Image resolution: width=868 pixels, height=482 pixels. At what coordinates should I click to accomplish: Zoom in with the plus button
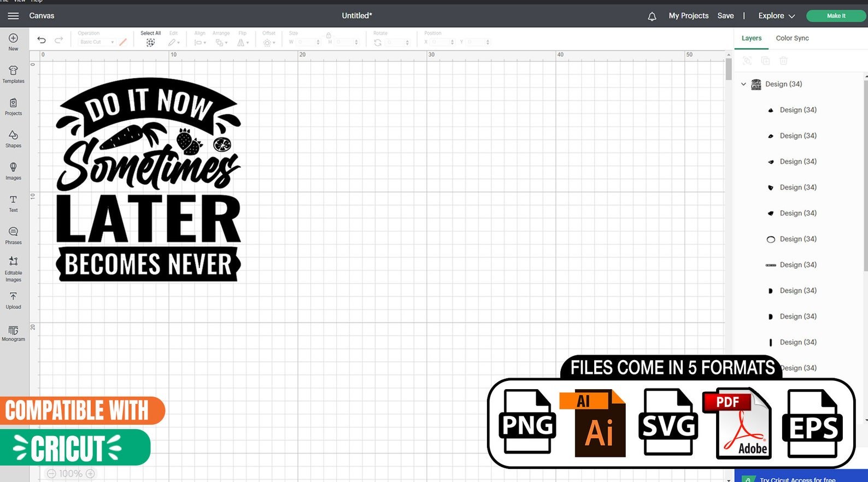coord(90,474)
